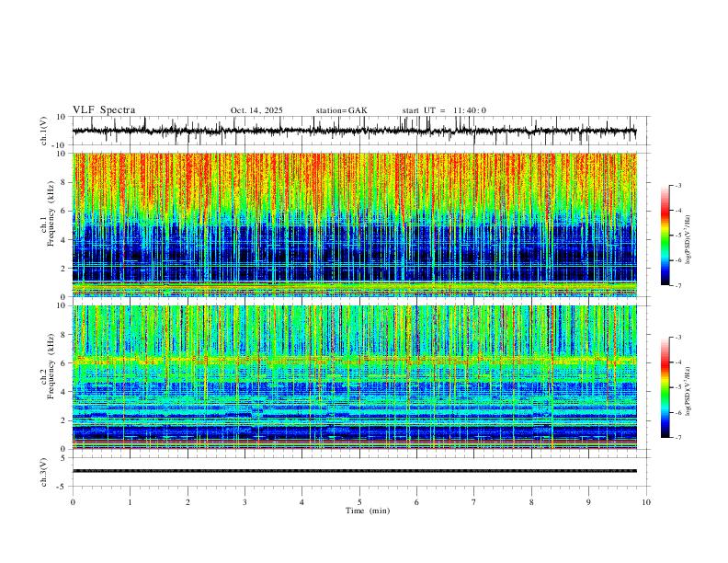Click the ch.1 PSD color bar
Image resolution: width=728 pixels, height=563 pixels.
point(665,236)
